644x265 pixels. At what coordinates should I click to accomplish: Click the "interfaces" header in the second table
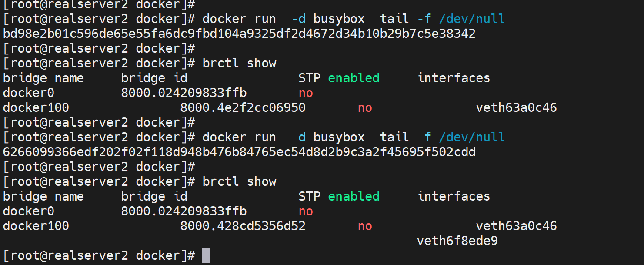454,196
